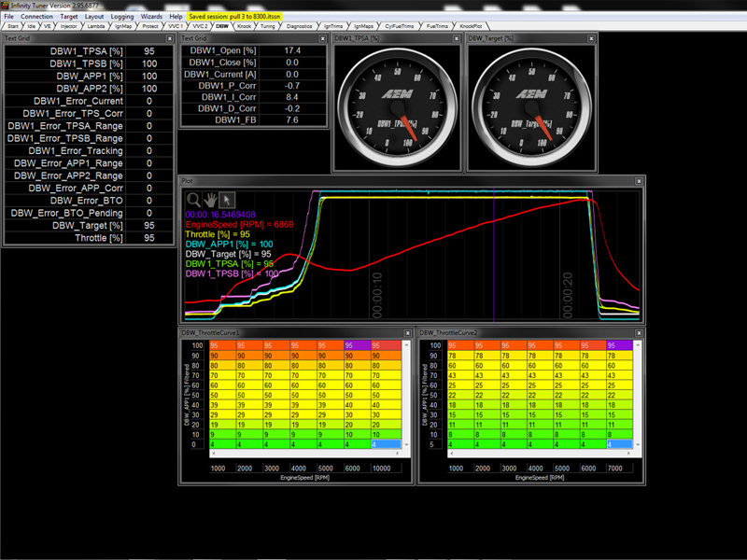The width and height of the screenshot is (747, 560).
Task: Switch to the CylFuelTrims tab
Action: [400, 26]
